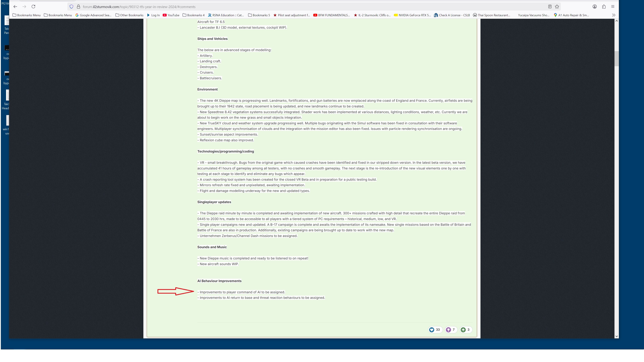This screenshot has width=644, height=362.
Task: Click the scrollbar down arrow
Action: click(616, 336)
